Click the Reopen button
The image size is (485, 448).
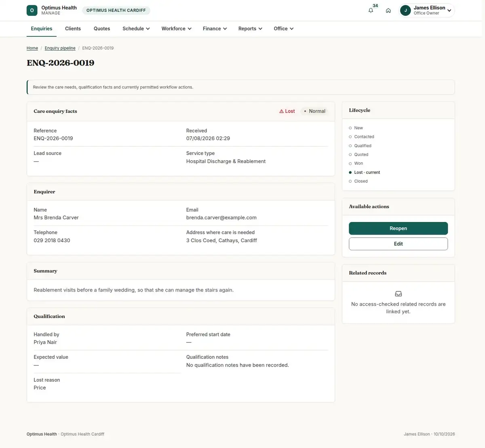click(398, 228)
